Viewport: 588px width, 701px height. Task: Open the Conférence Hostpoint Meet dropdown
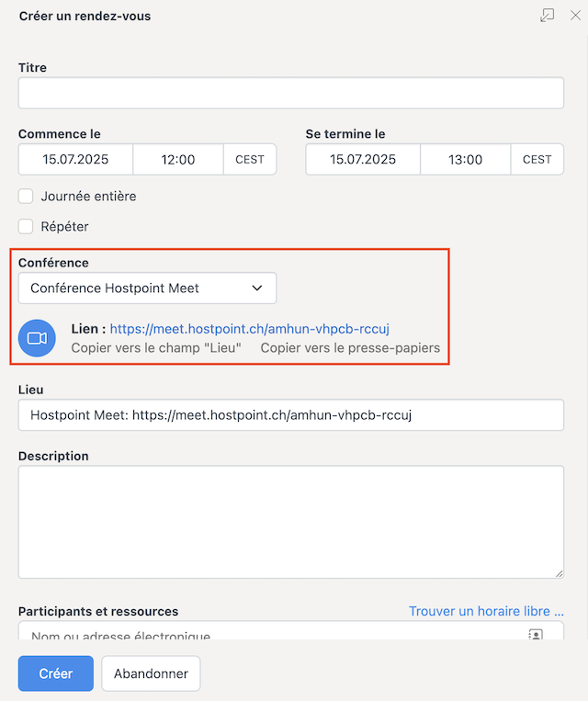tap(147, 288)
